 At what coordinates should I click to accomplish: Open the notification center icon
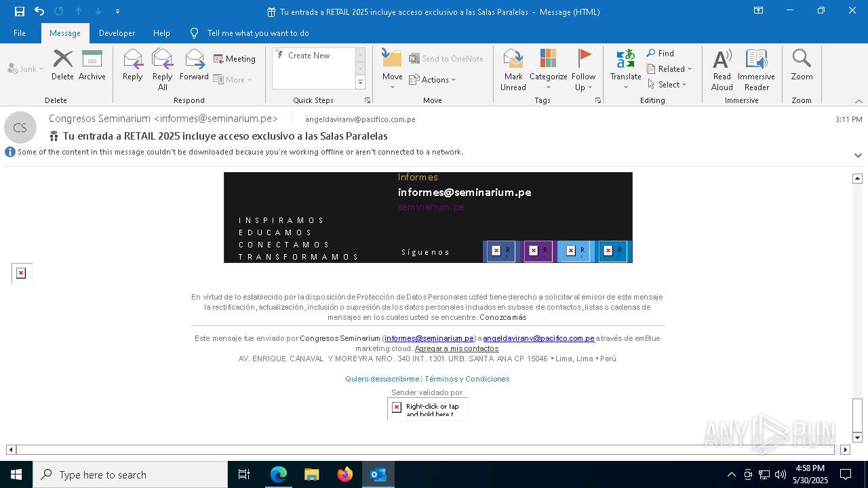(846, 474)
